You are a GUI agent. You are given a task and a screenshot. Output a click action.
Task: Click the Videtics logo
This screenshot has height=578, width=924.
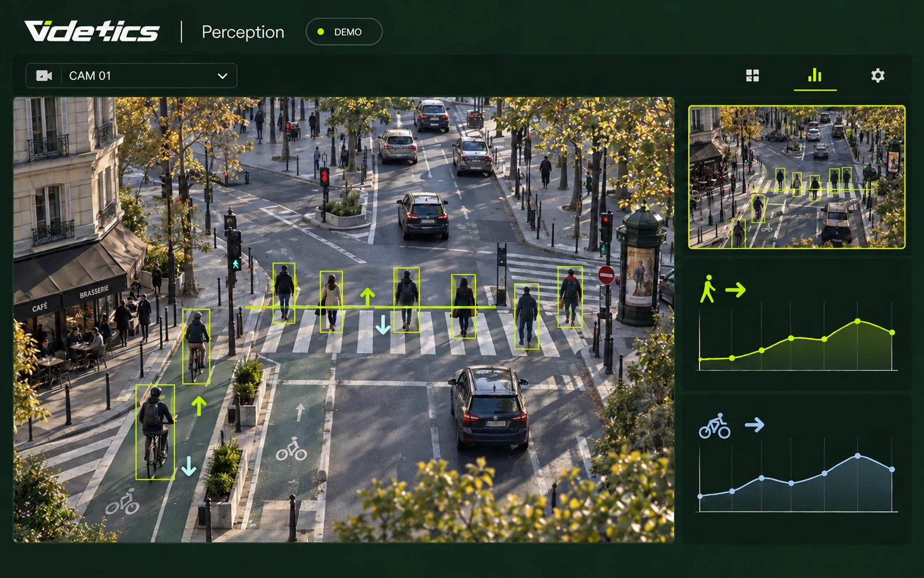pos(91,31)
